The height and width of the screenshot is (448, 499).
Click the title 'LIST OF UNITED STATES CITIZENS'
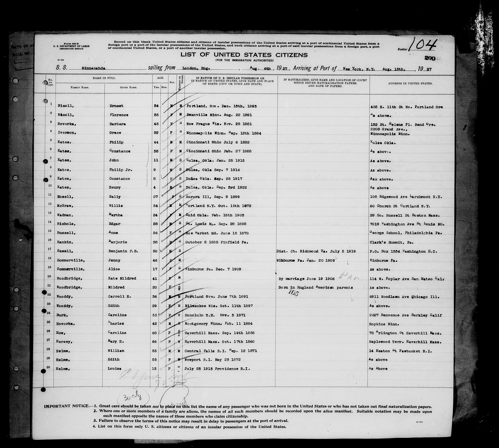pos(244,55)
